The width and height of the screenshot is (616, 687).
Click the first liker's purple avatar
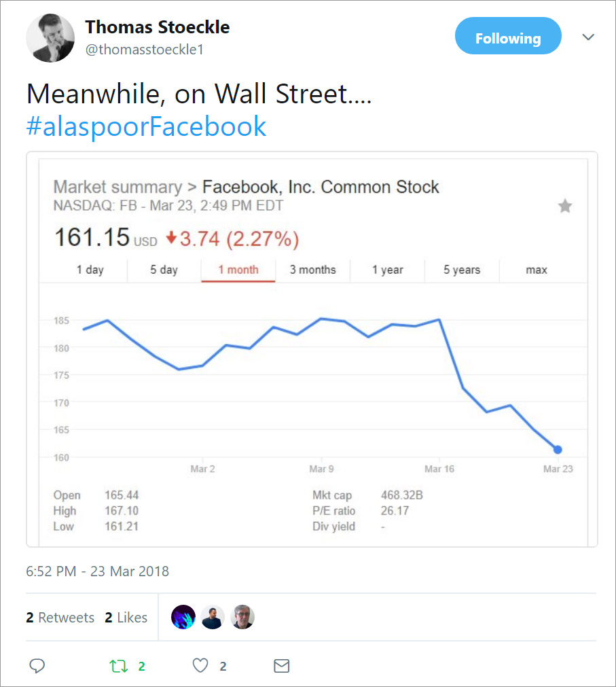point(183,617)
